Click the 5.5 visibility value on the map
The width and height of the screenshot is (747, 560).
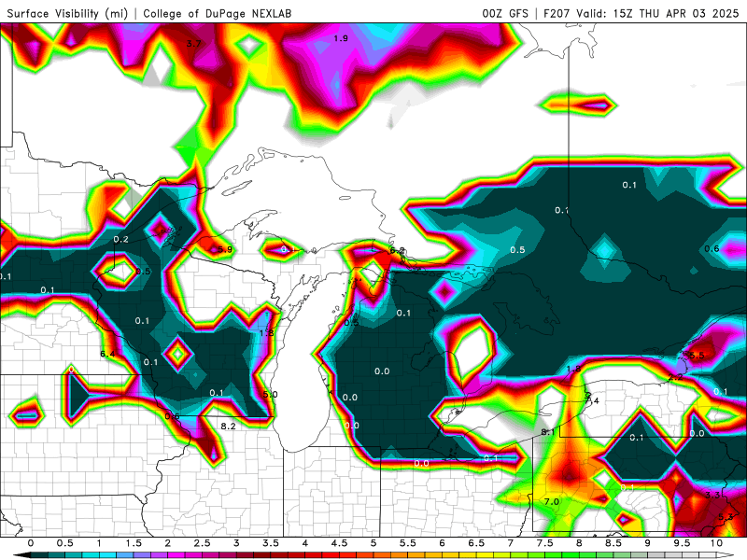697,356
